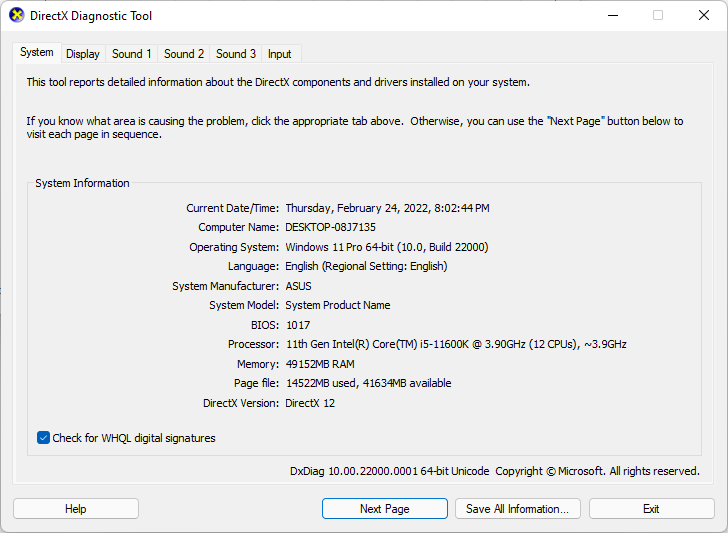Click the Copyright Microsoft notice text
Screen dimensions: 728x533
click(x=597, y=471)
